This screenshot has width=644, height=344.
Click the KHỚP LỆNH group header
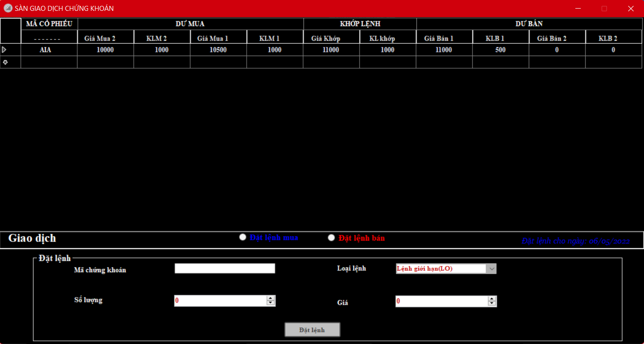(x=360, y=24)
